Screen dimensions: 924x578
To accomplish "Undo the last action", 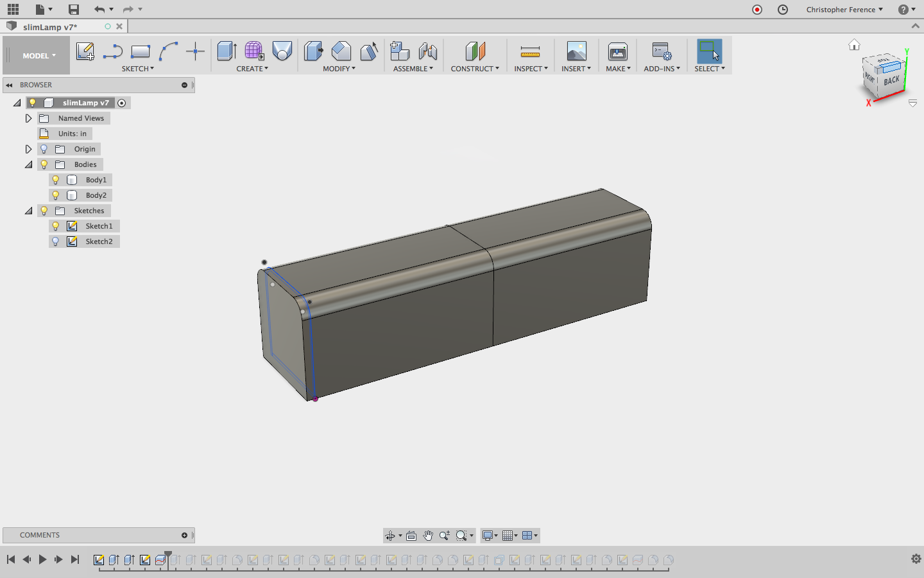I will 99,9.
